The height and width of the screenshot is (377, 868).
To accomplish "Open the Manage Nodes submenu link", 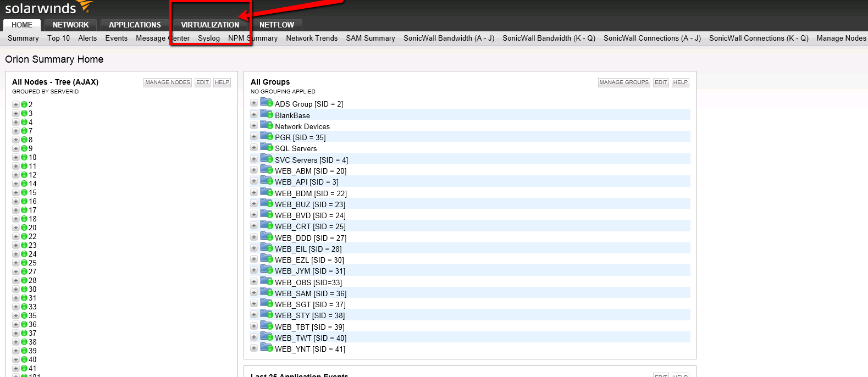I will pyautogui.click(x=841, y=38).
